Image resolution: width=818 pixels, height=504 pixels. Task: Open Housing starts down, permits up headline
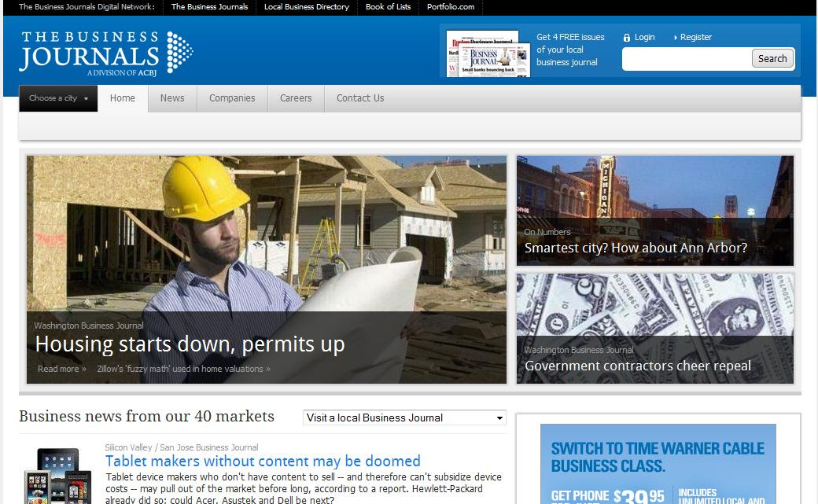click(x=190, y=344)
